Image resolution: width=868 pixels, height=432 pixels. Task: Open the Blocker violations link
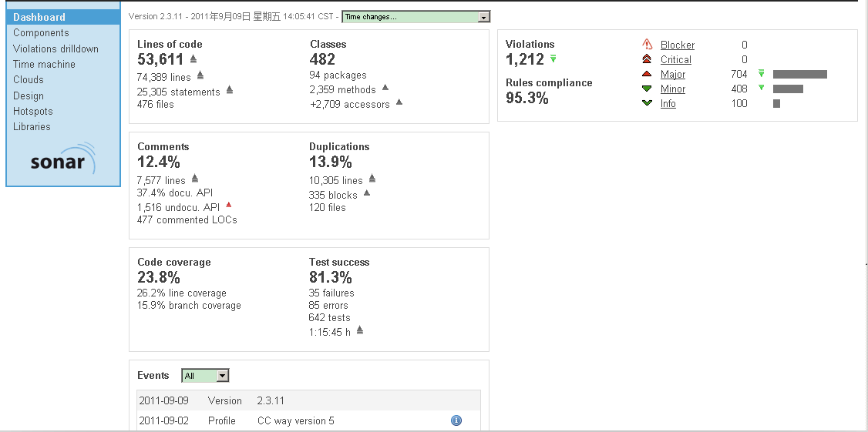point(677,45)
